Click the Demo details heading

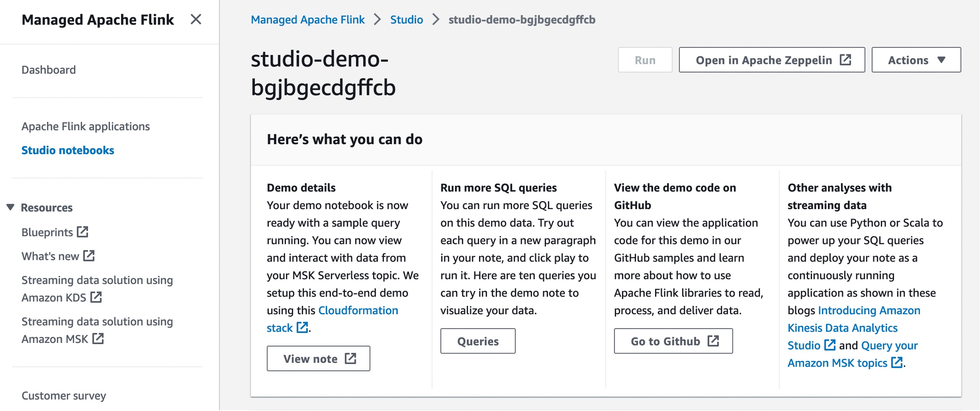[301, 188]
